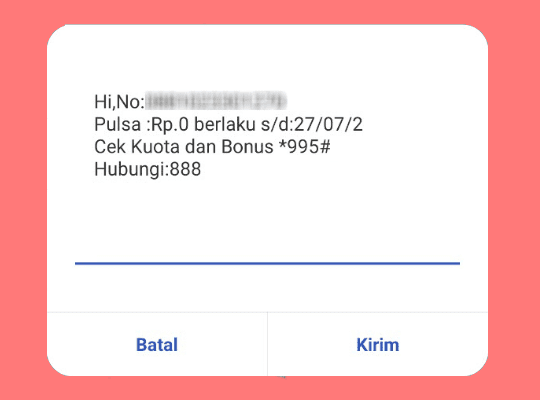Click the 27/07/2 expiry date
Screen dimensions: 540x400
point(328,124)
